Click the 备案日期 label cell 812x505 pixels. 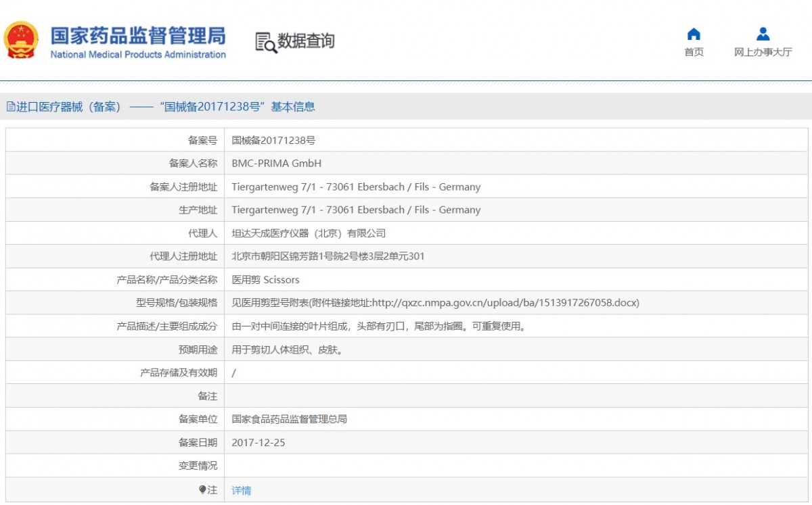click(115, 442)
